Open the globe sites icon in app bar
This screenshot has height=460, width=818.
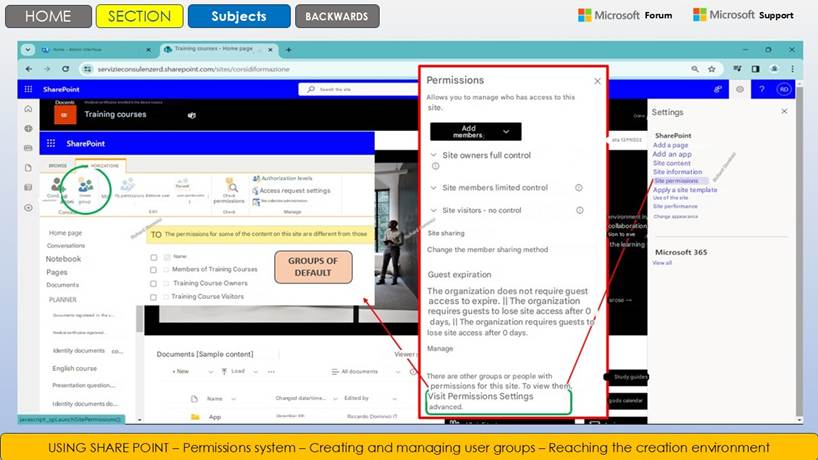[28, 128]
